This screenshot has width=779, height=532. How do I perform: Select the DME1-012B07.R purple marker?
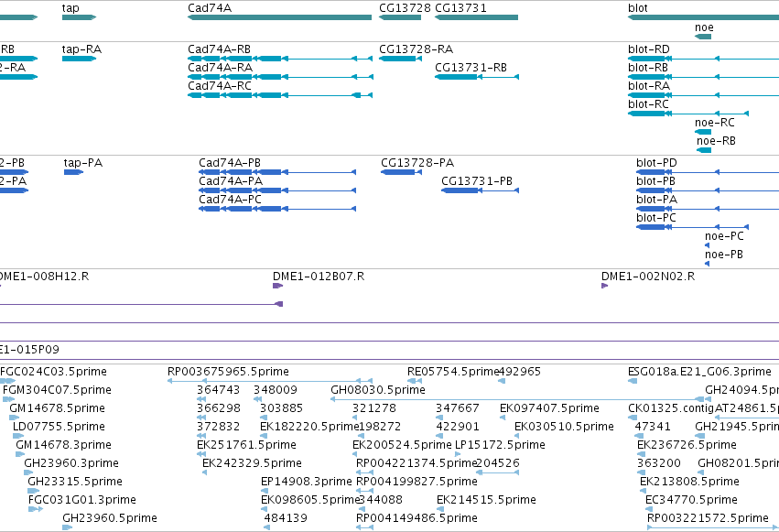pyautogui.click(x=277, y=286)
